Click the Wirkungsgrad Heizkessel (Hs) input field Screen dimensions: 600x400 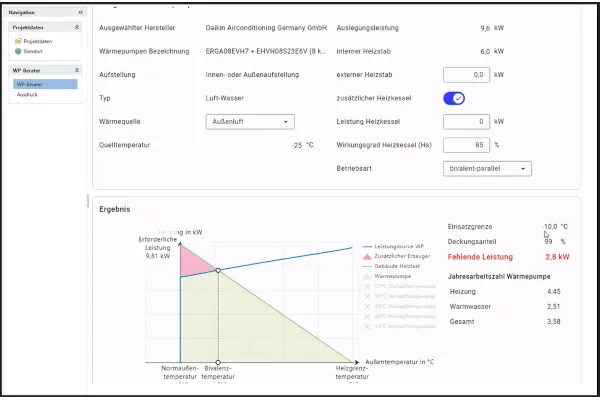click(466, 145)
